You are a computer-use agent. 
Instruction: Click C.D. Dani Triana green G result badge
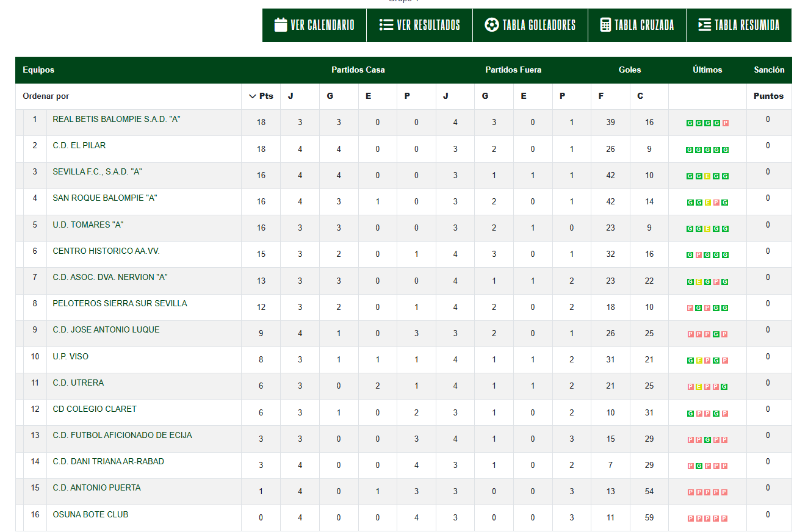[699, 466]
